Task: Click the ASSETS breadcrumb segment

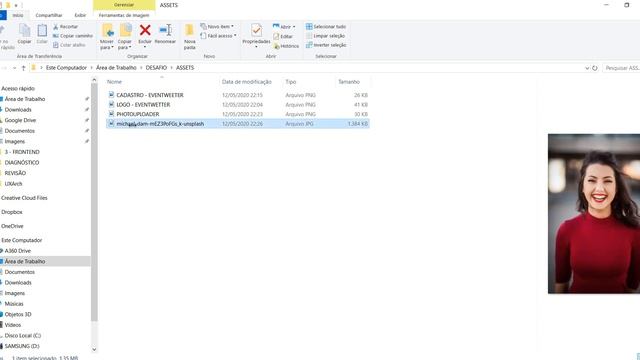Action: point(184,68)
